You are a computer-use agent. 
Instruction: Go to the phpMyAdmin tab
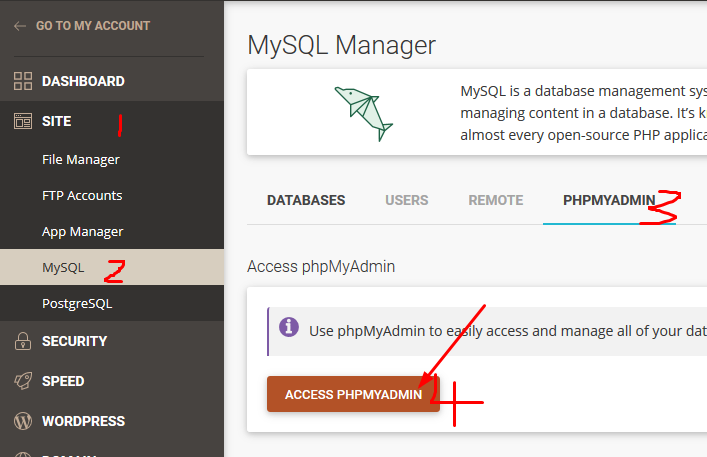click(609, 200)
